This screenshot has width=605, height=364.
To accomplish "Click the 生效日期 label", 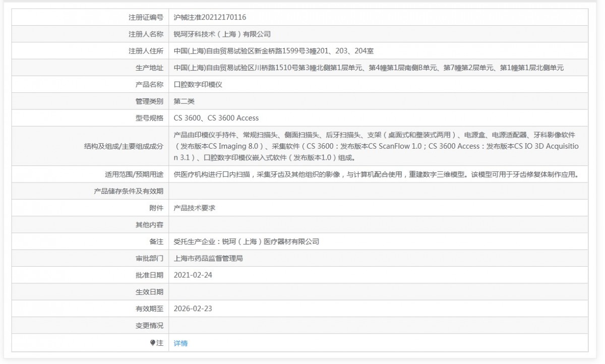I will click(x=149, y=292).
